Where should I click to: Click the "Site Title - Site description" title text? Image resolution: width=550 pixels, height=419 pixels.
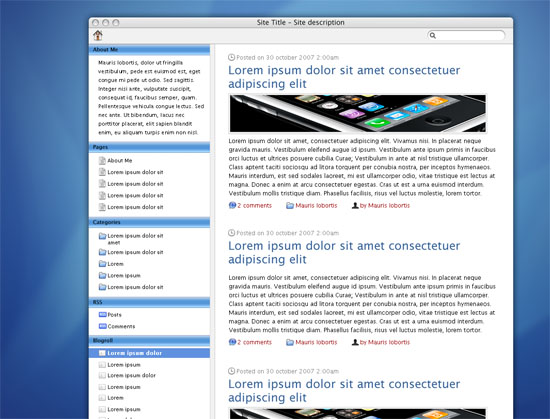coord(301,22)
